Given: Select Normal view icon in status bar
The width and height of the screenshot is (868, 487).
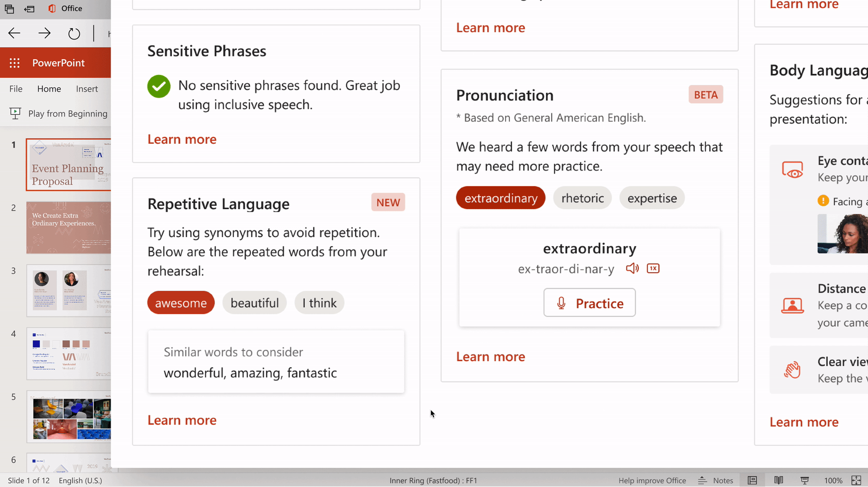Looking at the screenshot, I should (752, 480).
